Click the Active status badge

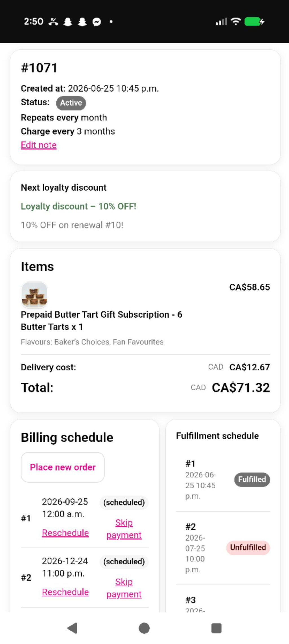[x=71, y=103]
